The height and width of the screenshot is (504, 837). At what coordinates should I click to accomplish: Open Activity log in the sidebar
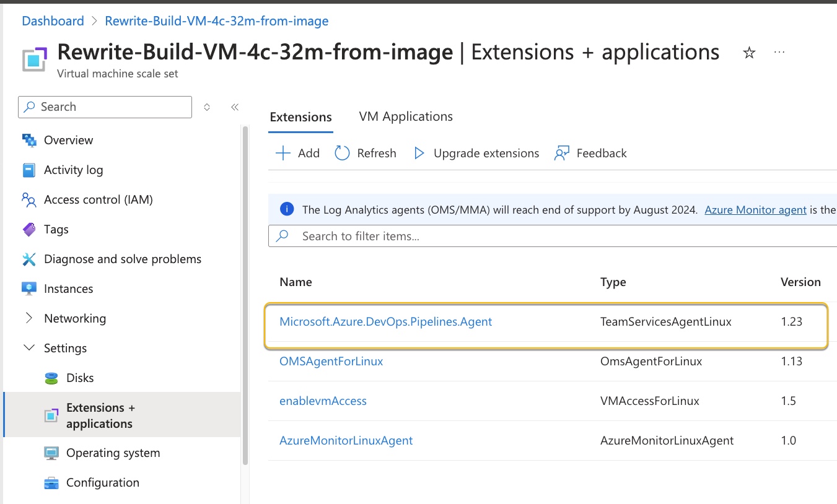point(73,170)
